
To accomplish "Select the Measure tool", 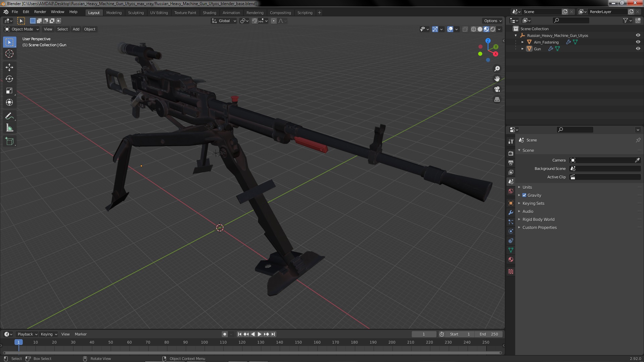I will [9, 128].
